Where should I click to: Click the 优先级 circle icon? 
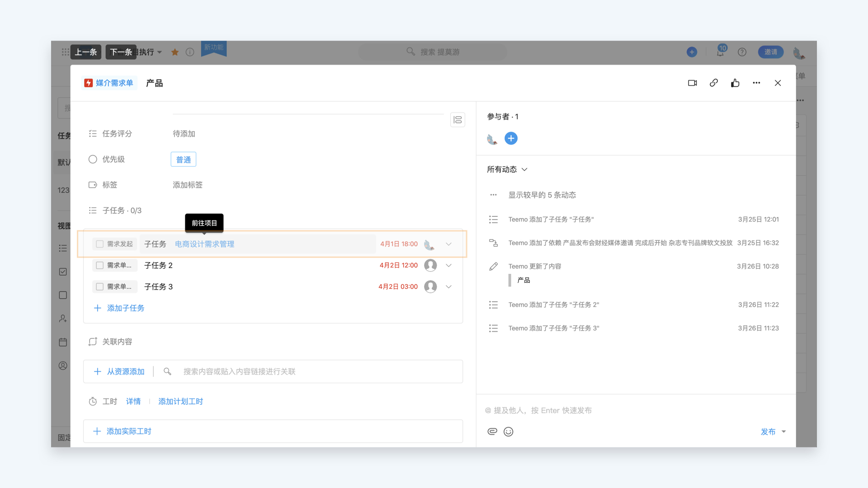[x=93, y=159]
